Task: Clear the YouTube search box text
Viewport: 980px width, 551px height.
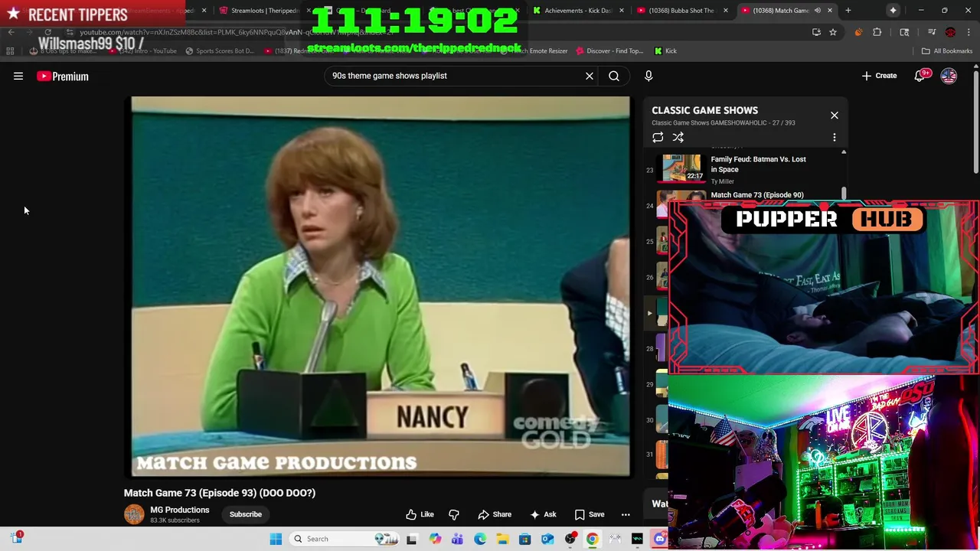Action: 590,76
